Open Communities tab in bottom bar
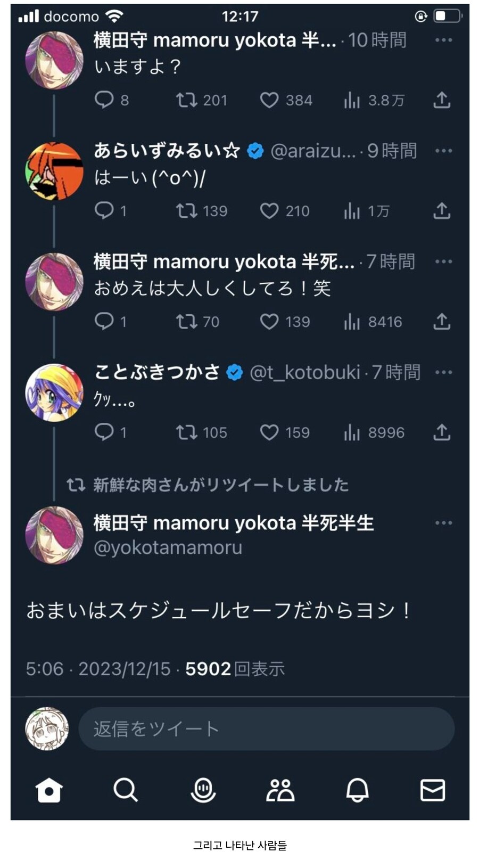Image resolution: width=479 pixels, height=868 pixels. point(280,790)
